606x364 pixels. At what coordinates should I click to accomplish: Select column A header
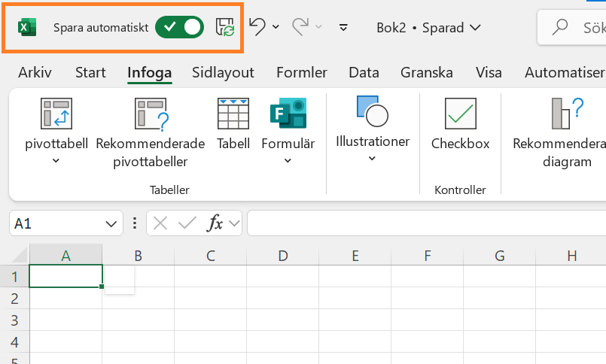point(65,255)
